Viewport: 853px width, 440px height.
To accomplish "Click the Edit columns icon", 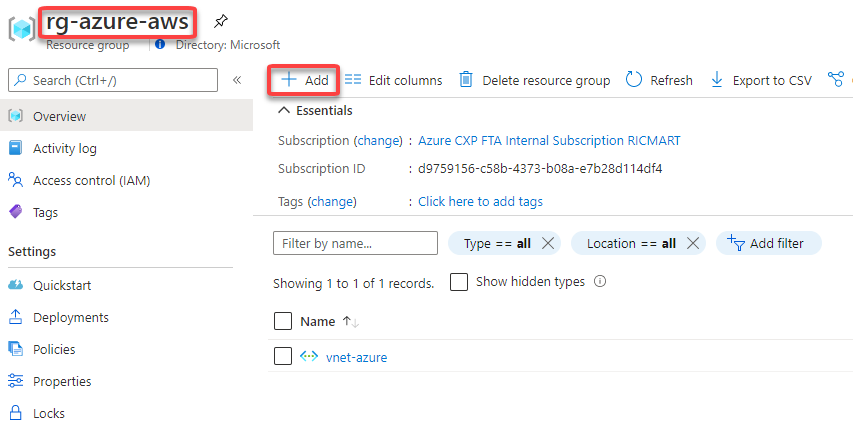I will [353, 80].
